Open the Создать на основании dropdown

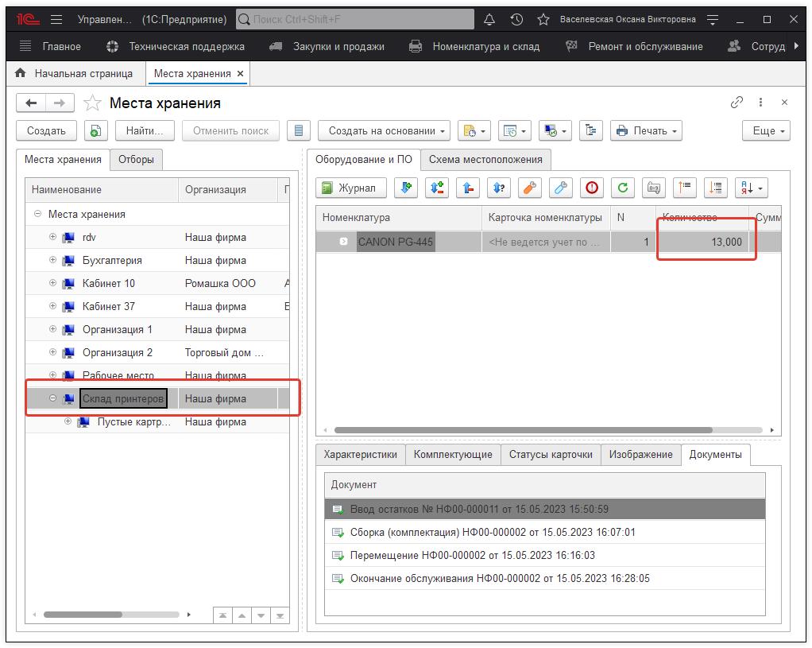click(x=384, y=131)
